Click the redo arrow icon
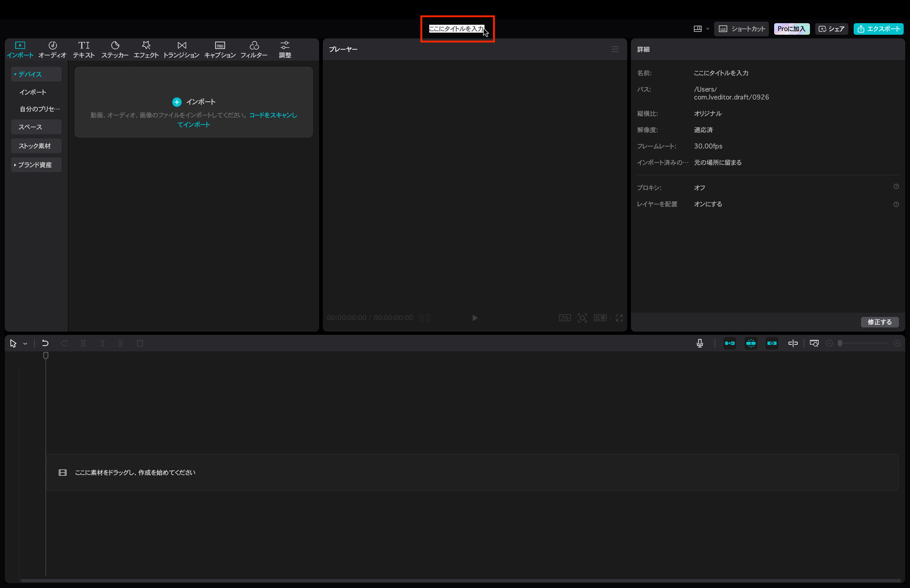Image resolution: width=910 pixels, height=588 pixels. [64, 343]
